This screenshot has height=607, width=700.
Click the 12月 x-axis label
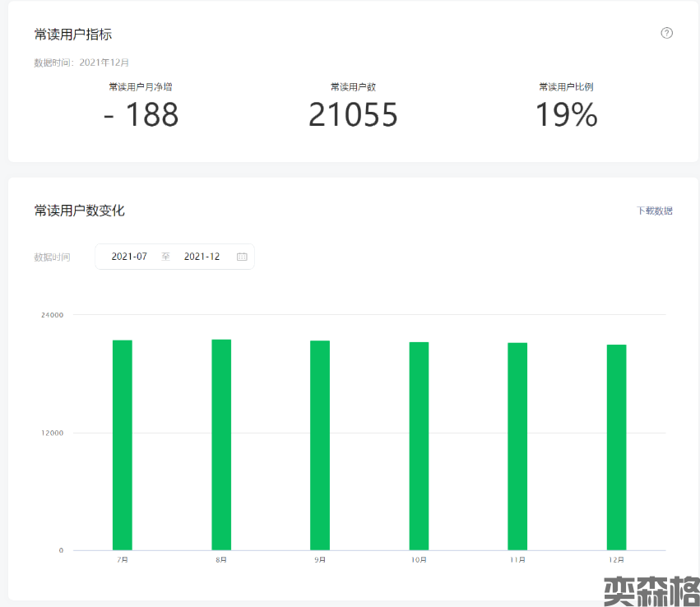tap(616, 560)
